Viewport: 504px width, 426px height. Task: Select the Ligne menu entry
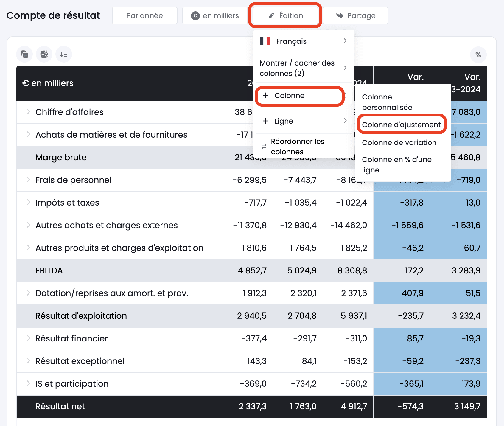tap(304, 121)
